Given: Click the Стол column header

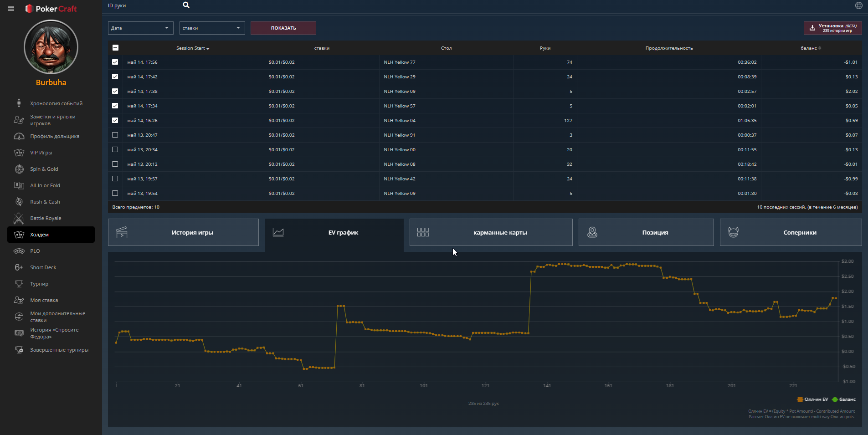Looking at the screenshot, I should 446,48.
